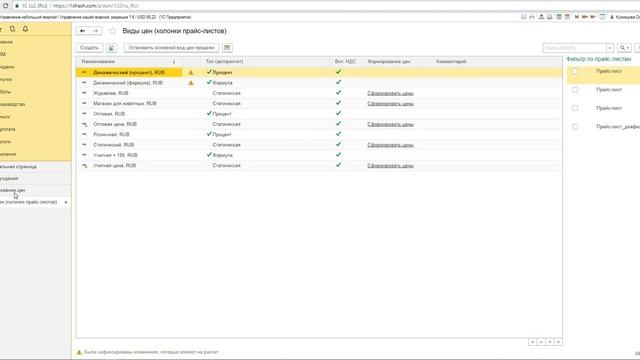Click Сформировать цены link in Статический row

click(390, 145)
